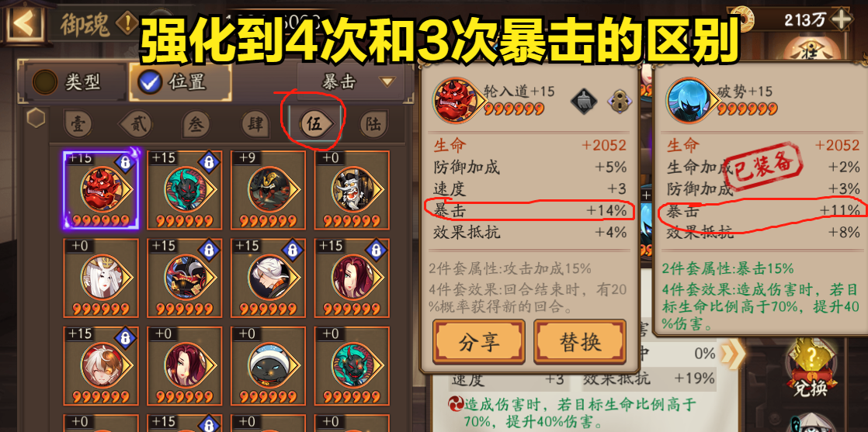The image size is (868, 432).
Task: Tap the 兑换 exchange icon
Action: coord(810,368)
